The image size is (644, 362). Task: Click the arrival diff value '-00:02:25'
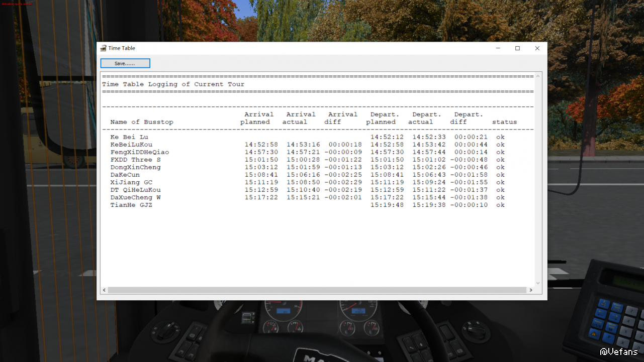343,175
